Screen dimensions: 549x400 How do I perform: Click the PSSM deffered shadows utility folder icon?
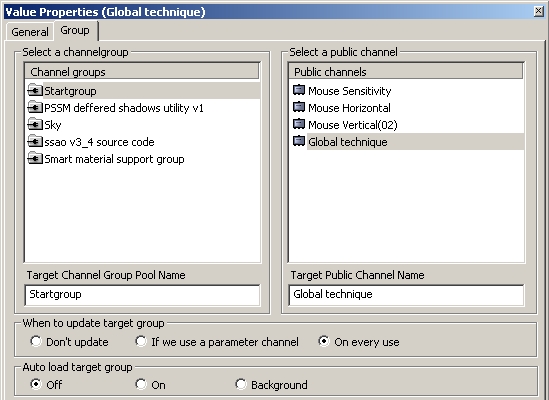[x=35, y=107]
